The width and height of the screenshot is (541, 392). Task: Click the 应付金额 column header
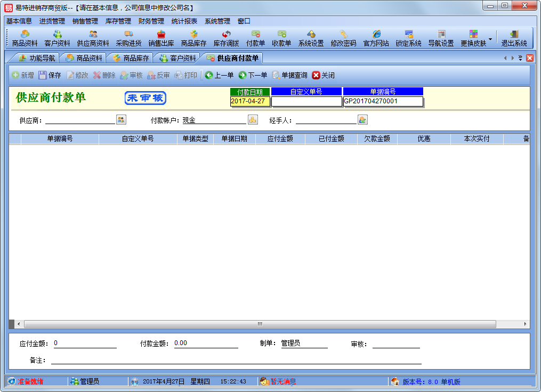pos(280,138)
